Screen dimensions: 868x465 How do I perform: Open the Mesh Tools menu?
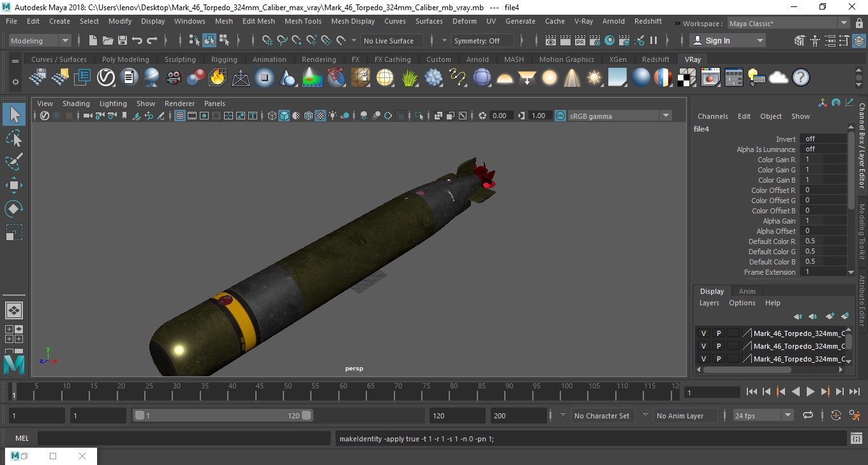tap(303, 21)
